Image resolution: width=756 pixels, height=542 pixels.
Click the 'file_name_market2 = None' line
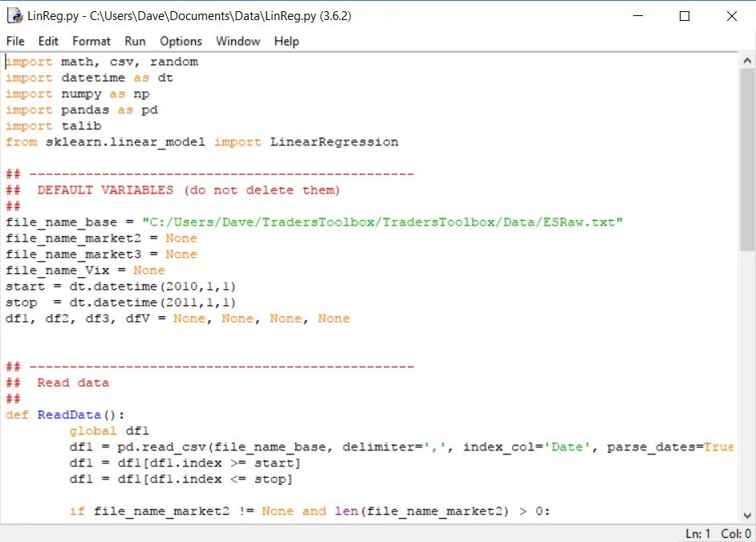click(x=101, y=238)
